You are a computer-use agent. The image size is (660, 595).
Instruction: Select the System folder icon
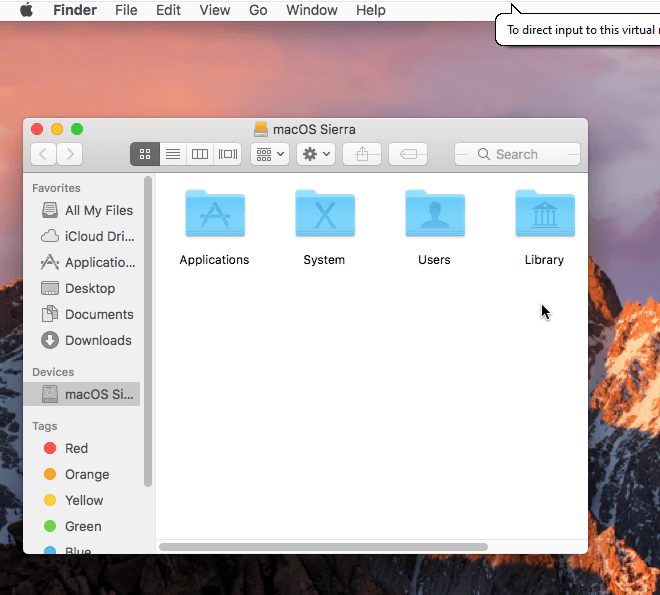[x=325, y=213]
